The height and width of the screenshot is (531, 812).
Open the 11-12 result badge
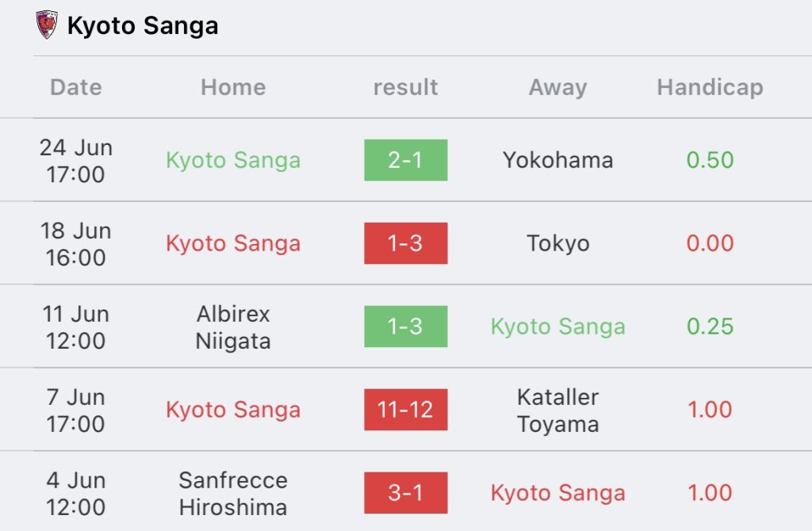405,410
